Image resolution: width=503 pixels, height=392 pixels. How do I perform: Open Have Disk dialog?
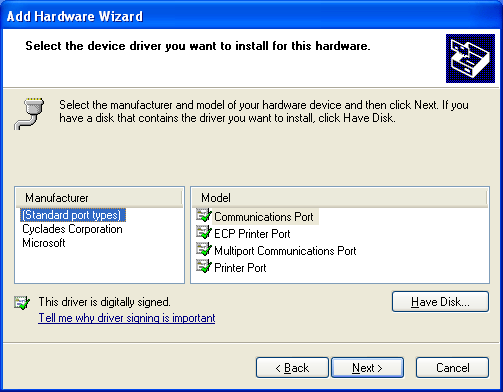tap(440, 302)
